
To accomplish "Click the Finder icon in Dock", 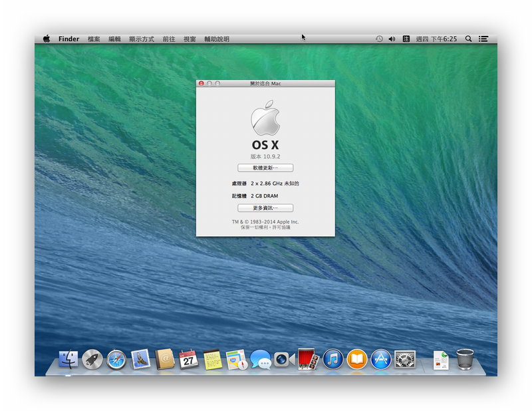I will 68,359.
